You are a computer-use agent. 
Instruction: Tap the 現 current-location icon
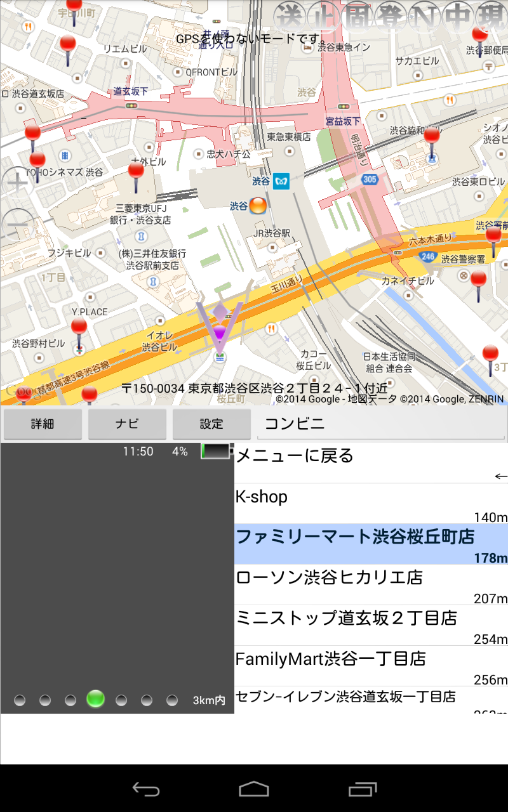click(491, 17)
